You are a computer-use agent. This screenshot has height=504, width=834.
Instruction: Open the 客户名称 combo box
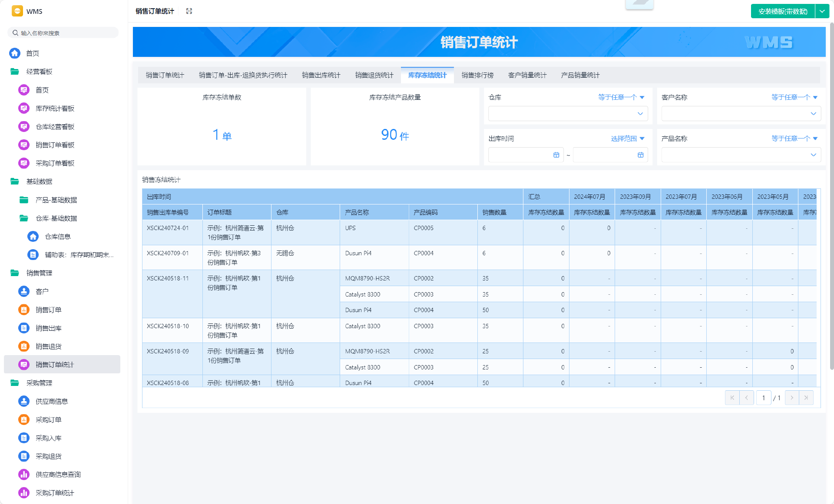click(741, 114)
